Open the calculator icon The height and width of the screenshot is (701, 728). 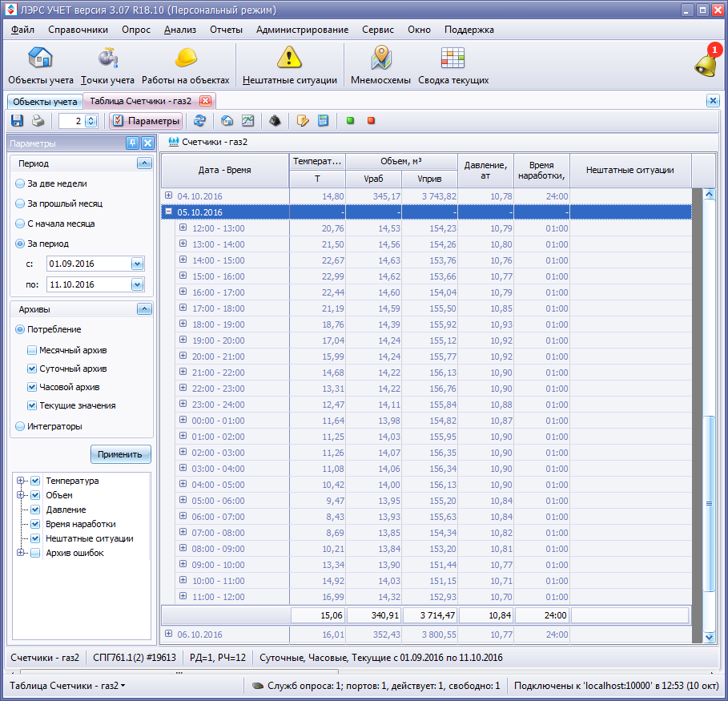pos(323,121)
